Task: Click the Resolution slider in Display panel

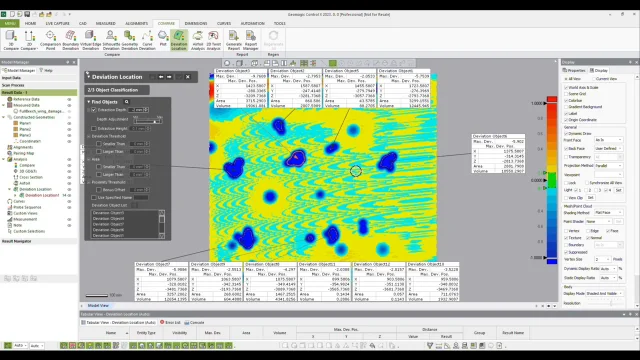Action: 605,303
